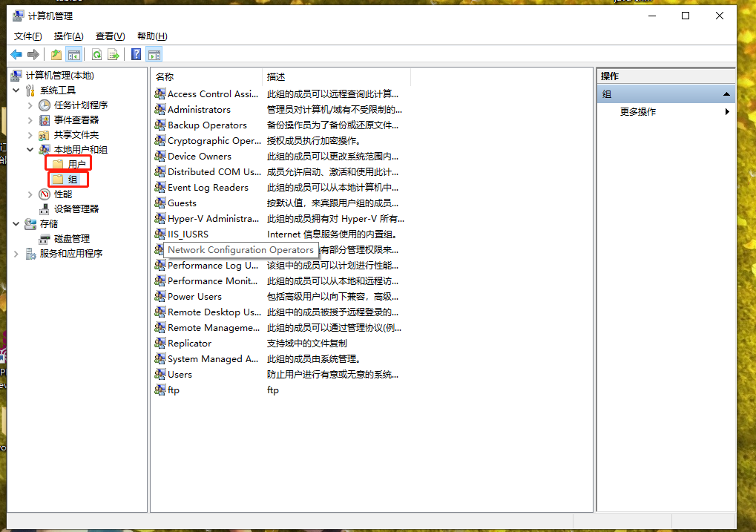Toggle show/hide console tree icon

coord(74,54)
